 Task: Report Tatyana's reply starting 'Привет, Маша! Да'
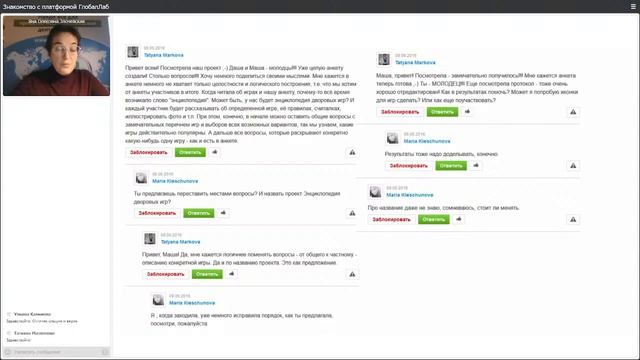pyautogui.click(x=352, y=274)
